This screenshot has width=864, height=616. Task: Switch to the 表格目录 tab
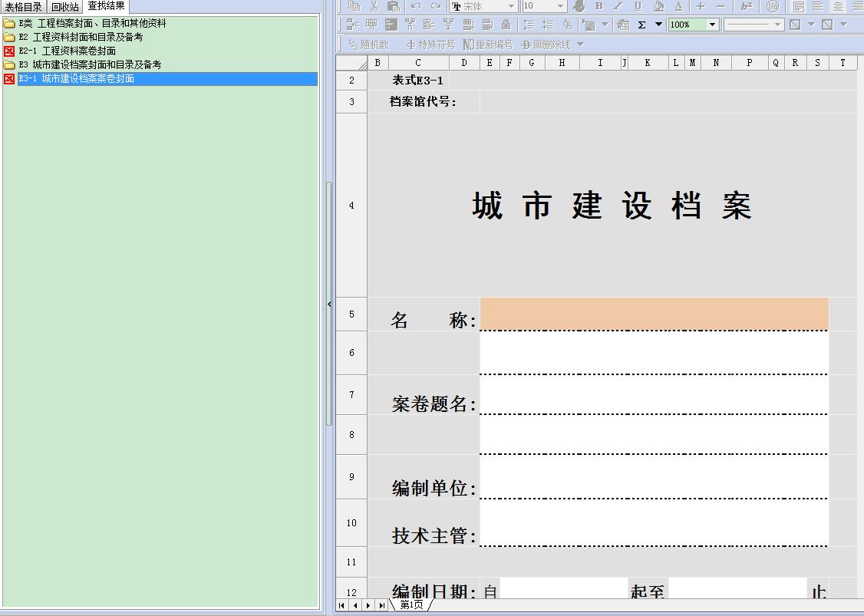click(x=23, y=7)
